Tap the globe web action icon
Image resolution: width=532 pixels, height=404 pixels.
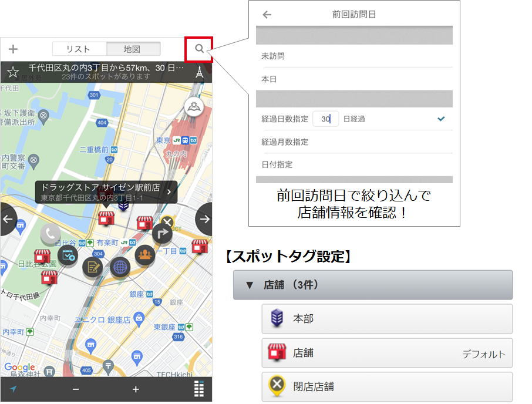[120, 267]
